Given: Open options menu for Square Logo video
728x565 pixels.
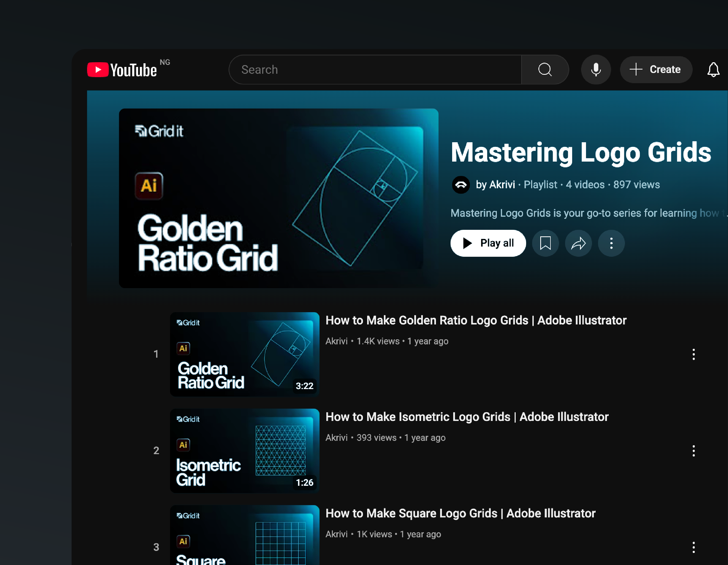Looking at the screenshot, I should [x=693, y=547].
